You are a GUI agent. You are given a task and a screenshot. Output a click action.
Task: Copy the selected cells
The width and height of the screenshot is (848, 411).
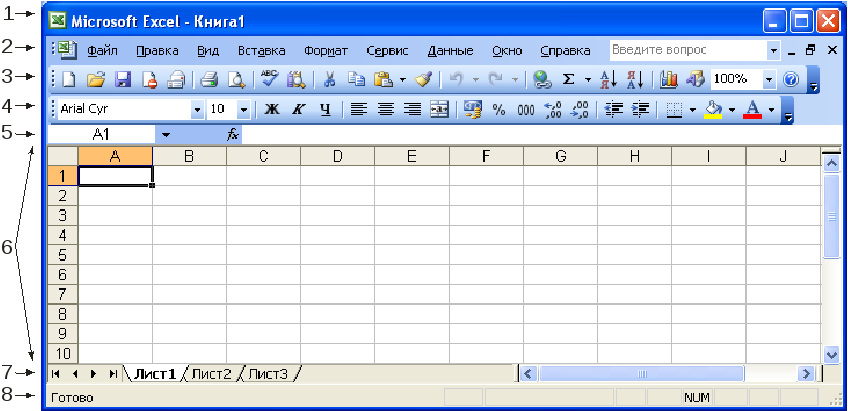point(356,79)
